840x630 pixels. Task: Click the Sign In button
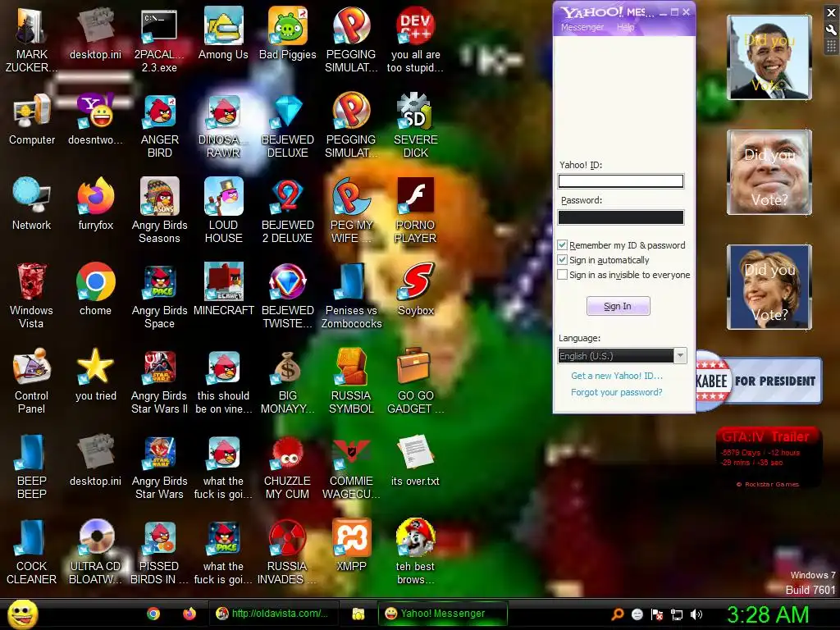click(x=619, y=306)
